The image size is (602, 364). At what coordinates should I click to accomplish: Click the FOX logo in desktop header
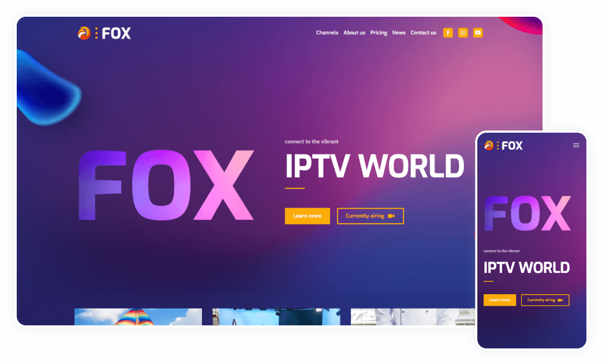tap(104, 33)
